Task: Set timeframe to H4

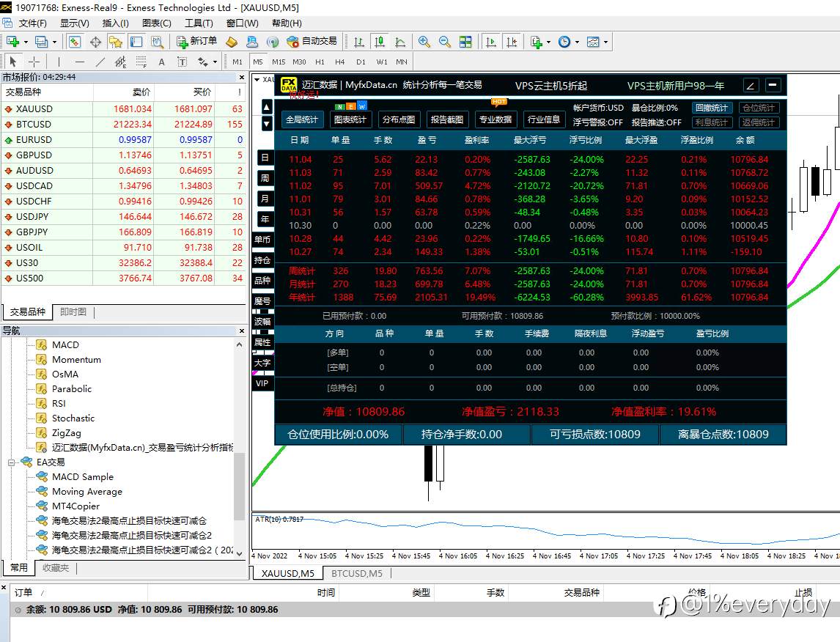Action: tap(339, 62)
